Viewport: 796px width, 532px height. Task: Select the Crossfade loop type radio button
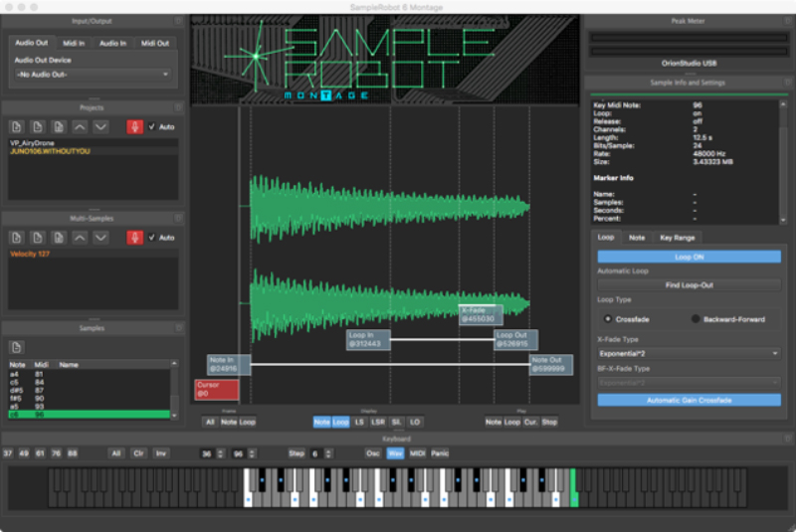point(607,319)
